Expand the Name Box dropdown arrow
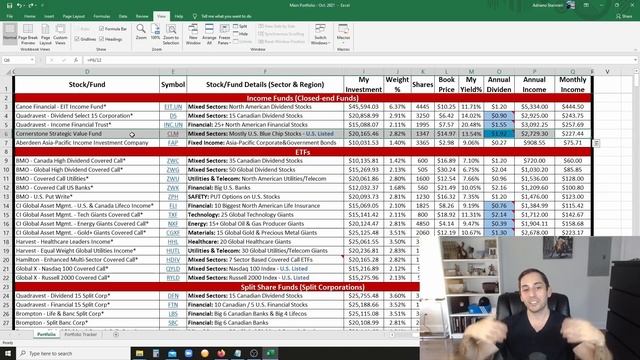Screen dimensions: 640x360 pyautogui.click(x=32, y=60)
